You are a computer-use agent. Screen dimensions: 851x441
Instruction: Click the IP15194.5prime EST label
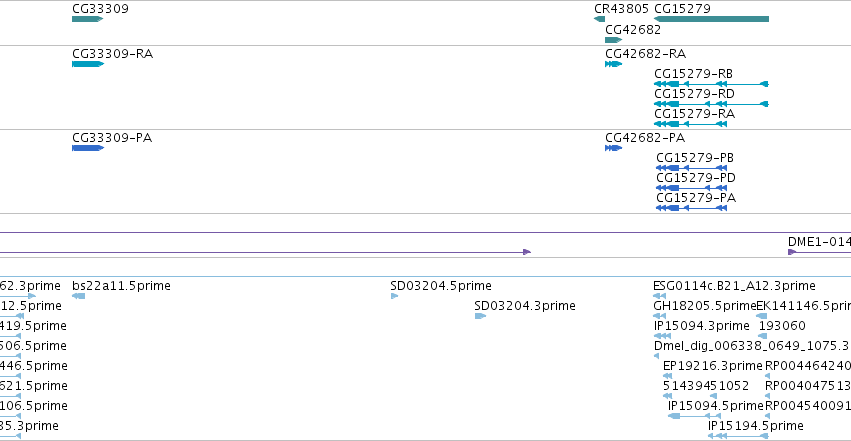(755, 426)
